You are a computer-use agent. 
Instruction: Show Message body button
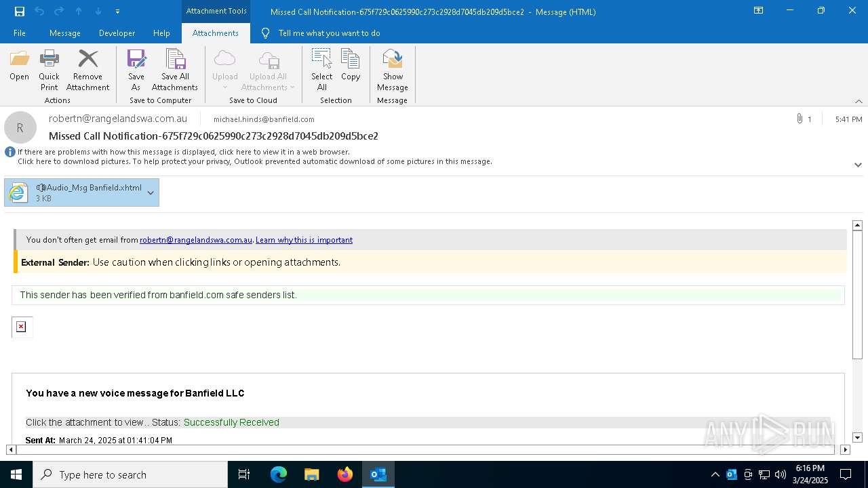tap(393, 70)
